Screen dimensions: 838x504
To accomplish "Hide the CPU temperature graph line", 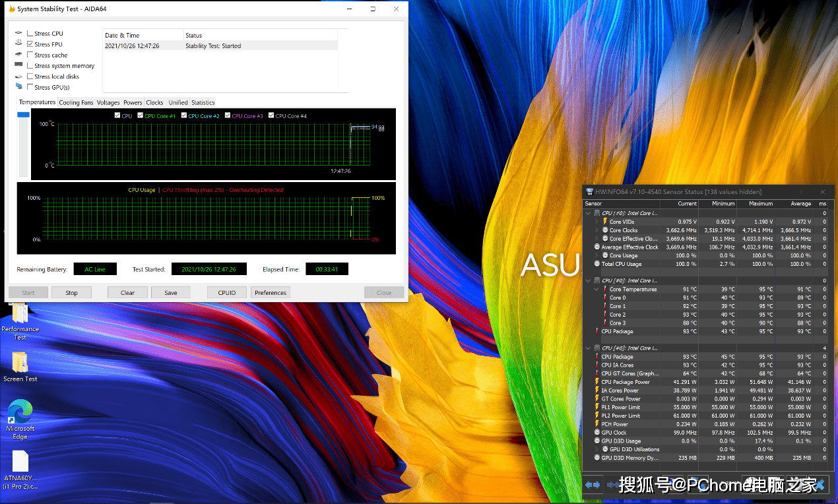I will 117,115.
